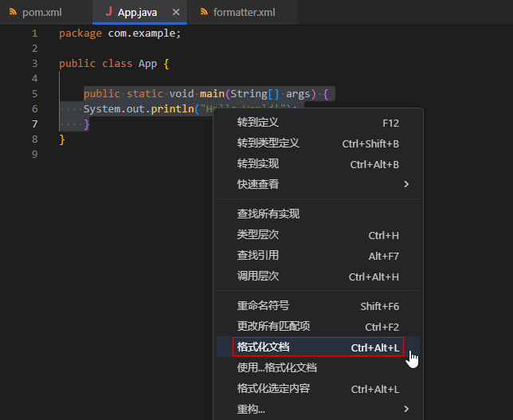This screenshot has width=513, height=420.
Task: Choose 更改所有匹配项 menu entry
Action: (273, 326)
